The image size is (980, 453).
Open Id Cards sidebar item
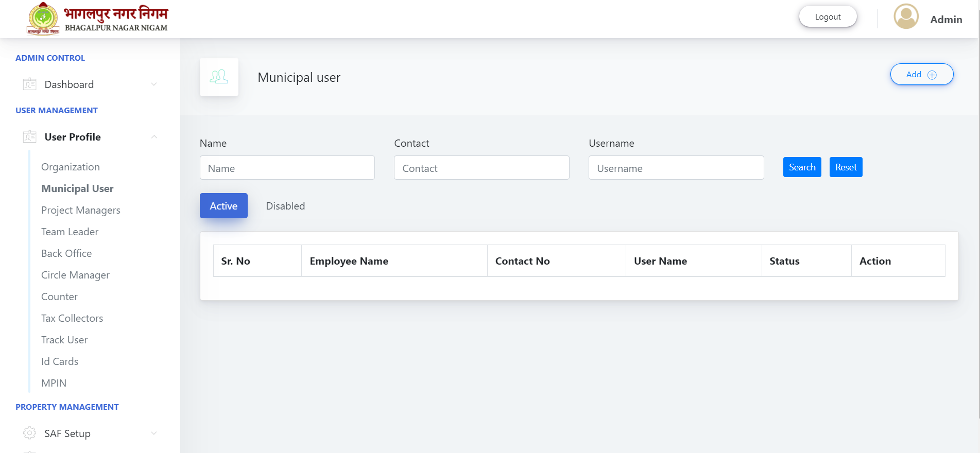pos(60,361)
